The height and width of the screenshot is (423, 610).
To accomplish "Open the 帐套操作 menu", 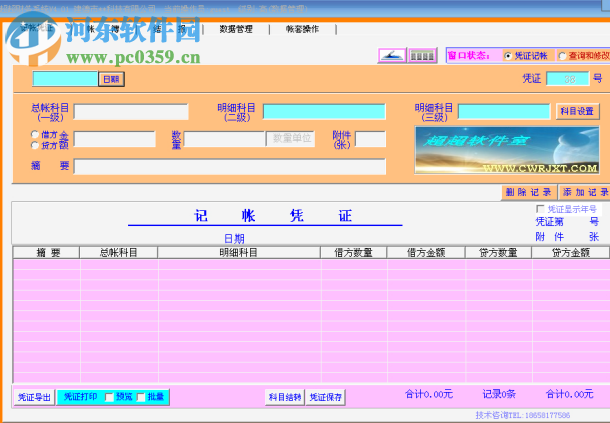I will (302, 29).
